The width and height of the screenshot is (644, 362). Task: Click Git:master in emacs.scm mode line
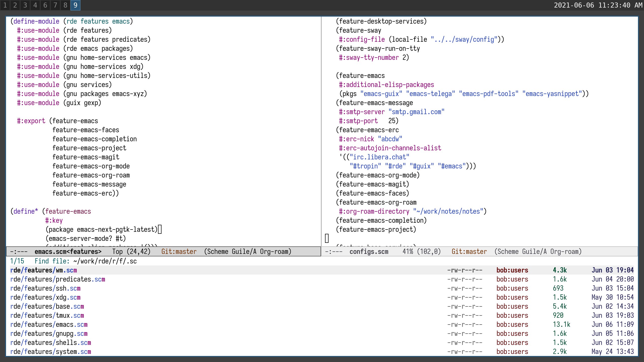pos(179,252)
